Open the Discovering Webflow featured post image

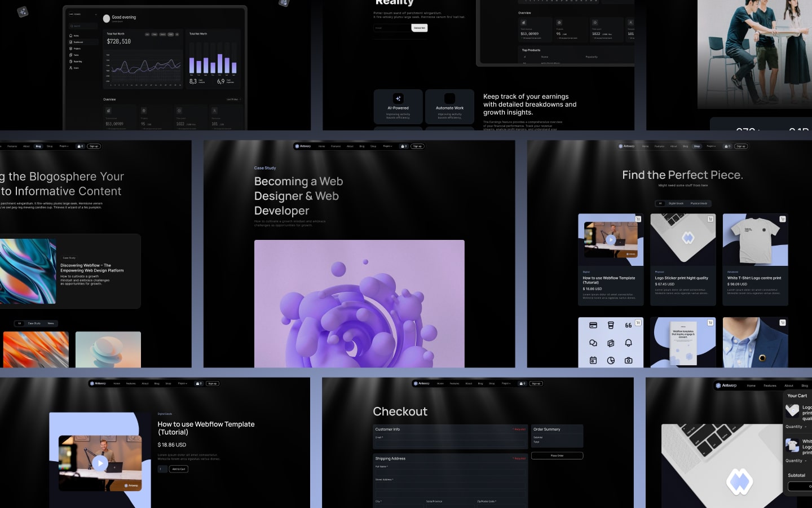pyautogui.click(x=28, y=271)
